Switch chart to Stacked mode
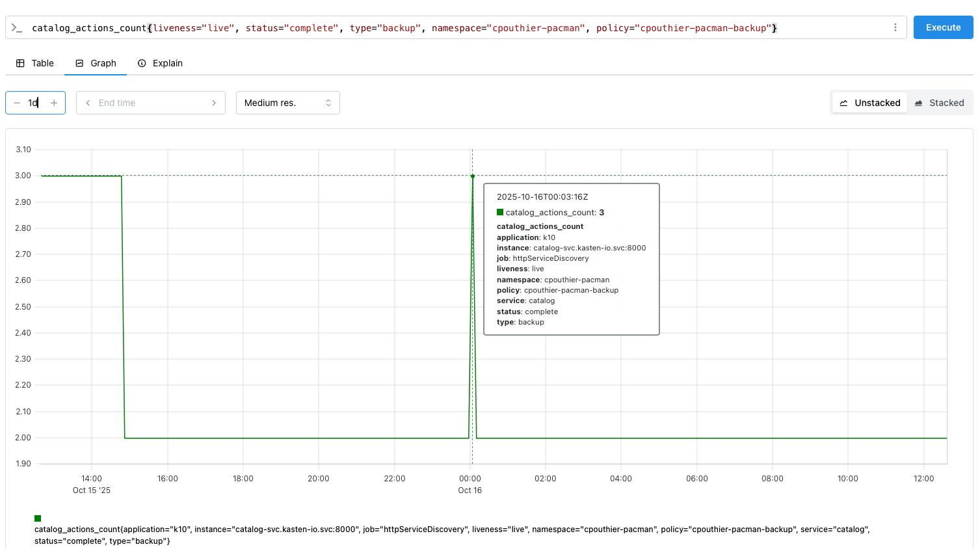Viewport: 980px width, 549px height. pyautogui.click(x=939, y=103)
